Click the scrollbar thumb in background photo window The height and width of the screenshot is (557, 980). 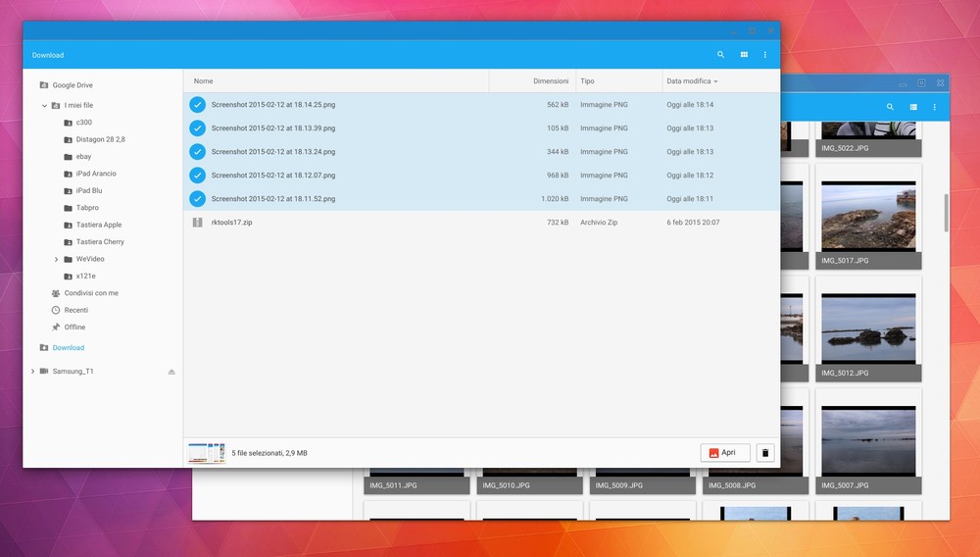[947, 213]
